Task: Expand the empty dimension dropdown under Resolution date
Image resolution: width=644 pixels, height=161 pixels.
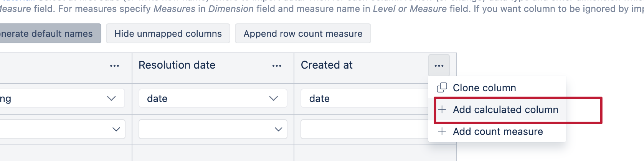Action: pyautogui.click(x=213, y=129)
